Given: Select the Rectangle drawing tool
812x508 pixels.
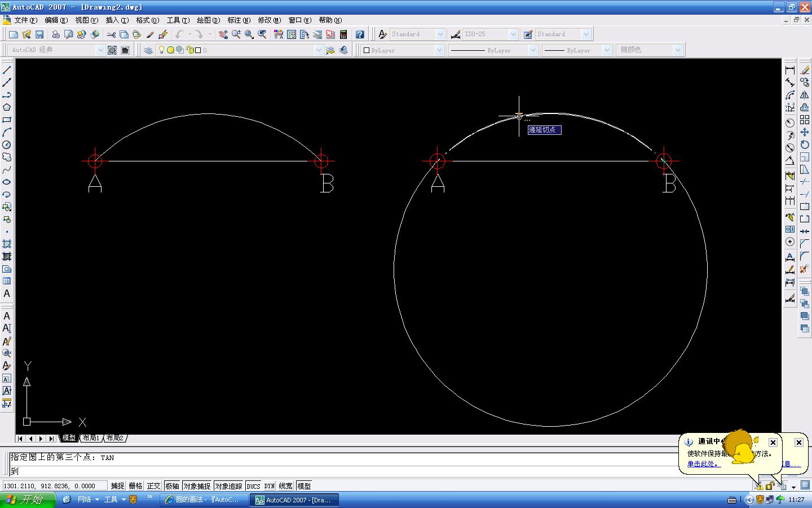Looking at the screenshot, I should (7, 120).
